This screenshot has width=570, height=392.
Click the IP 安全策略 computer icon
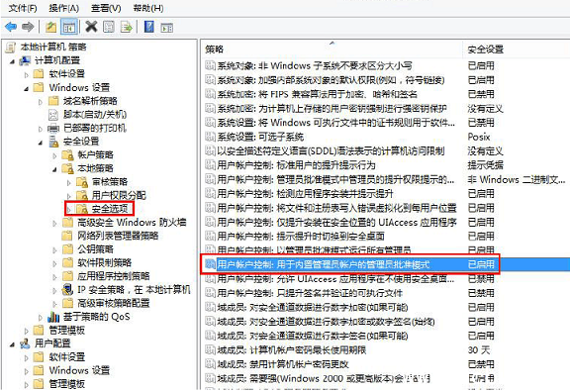point(67,289)
